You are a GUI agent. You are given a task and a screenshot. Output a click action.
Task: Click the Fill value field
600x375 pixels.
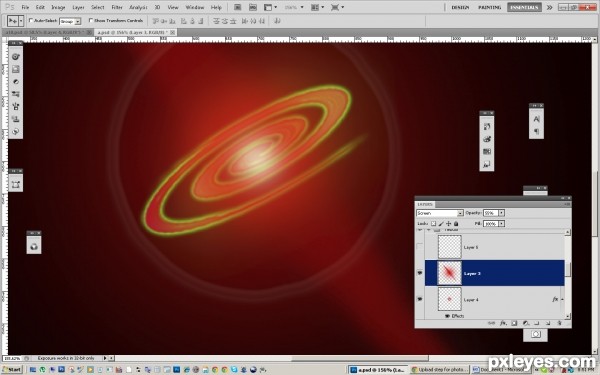point(491,223)
